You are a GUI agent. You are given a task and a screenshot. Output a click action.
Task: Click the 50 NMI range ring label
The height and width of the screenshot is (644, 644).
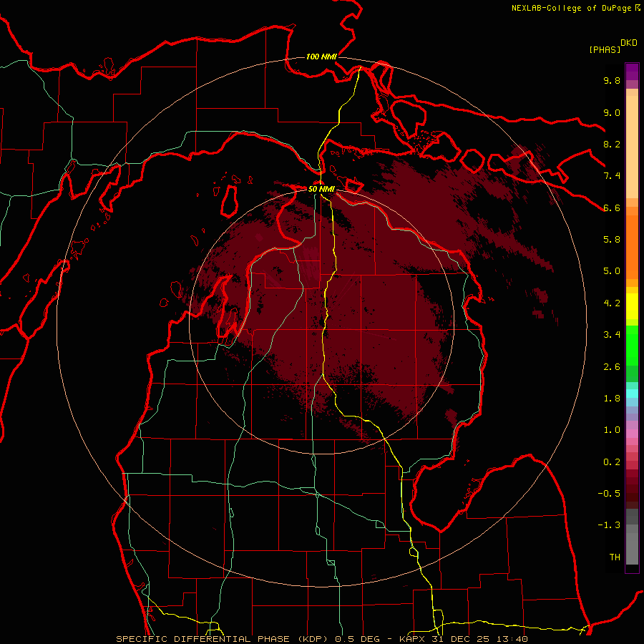[321, 189]
